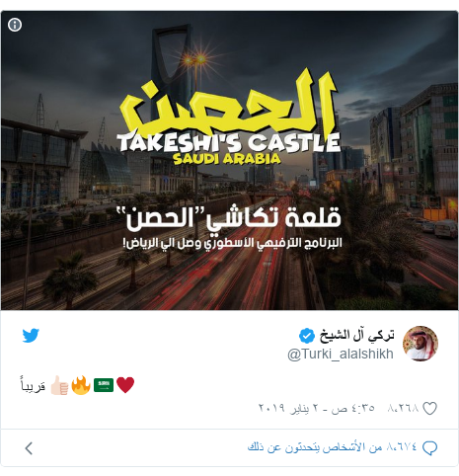Click the Saudi flag emoji
The height and width of the screenshot is (476, 459).
coord(104,385)
